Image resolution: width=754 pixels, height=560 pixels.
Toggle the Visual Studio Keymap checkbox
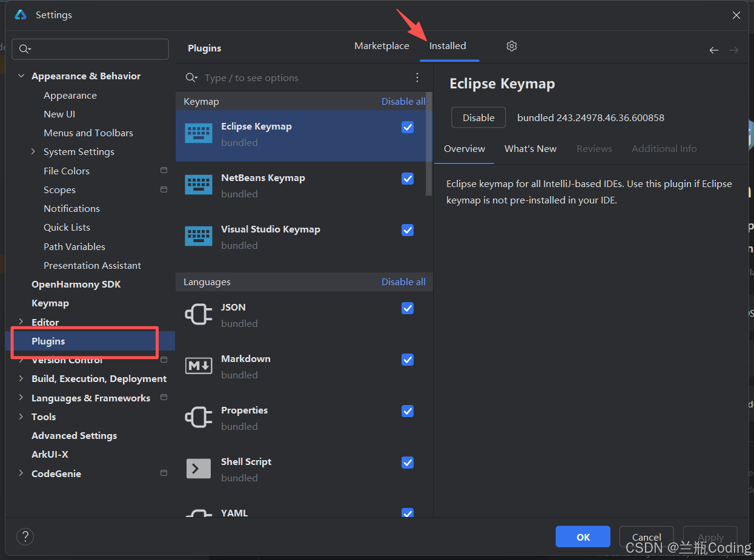(x=408, y=230)
